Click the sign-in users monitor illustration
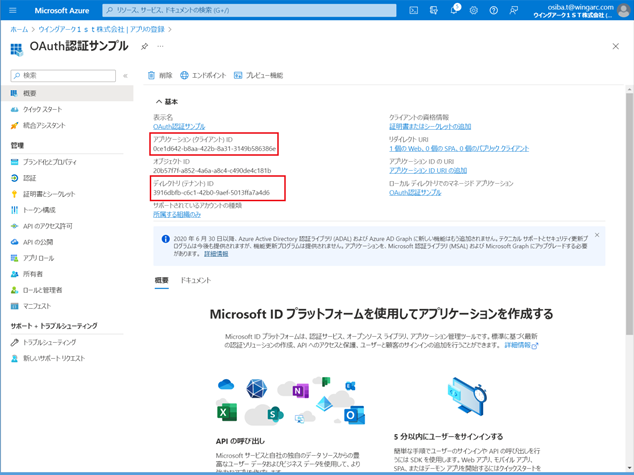634x475 pixels. click(x=467, y=396)
